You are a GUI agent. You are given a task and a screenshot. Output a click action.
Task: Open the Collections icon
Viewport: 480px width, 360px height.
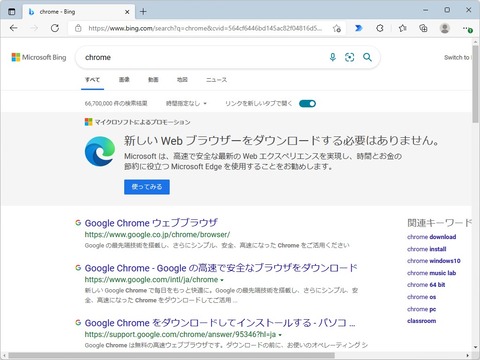click(423, 28)
